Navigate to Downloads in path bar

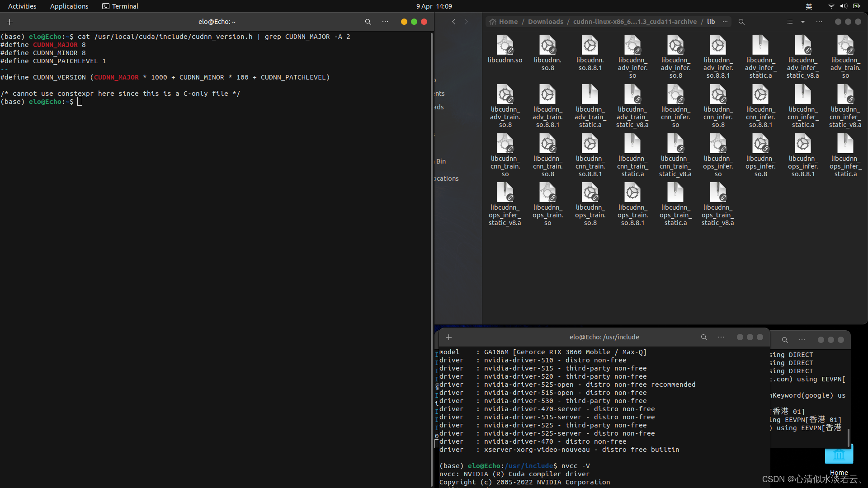click(x=546, y=22)
